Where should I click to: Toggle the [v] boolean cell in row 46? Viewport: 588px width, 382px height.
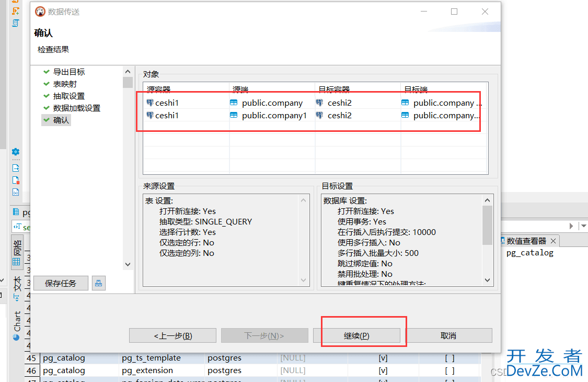point(383,370)
